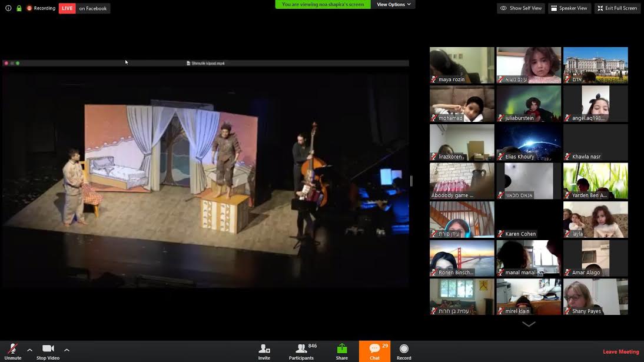Click the muted mic icon on Shany Payes

[x=567, y=311]
